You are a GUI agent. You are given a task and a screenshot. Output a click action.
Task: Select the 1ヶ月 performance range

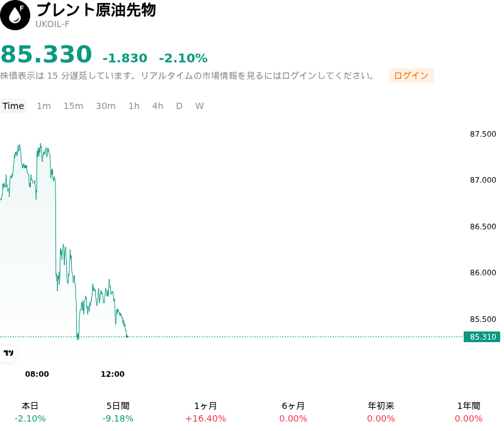pyautogui.click(x=206, y=412)
